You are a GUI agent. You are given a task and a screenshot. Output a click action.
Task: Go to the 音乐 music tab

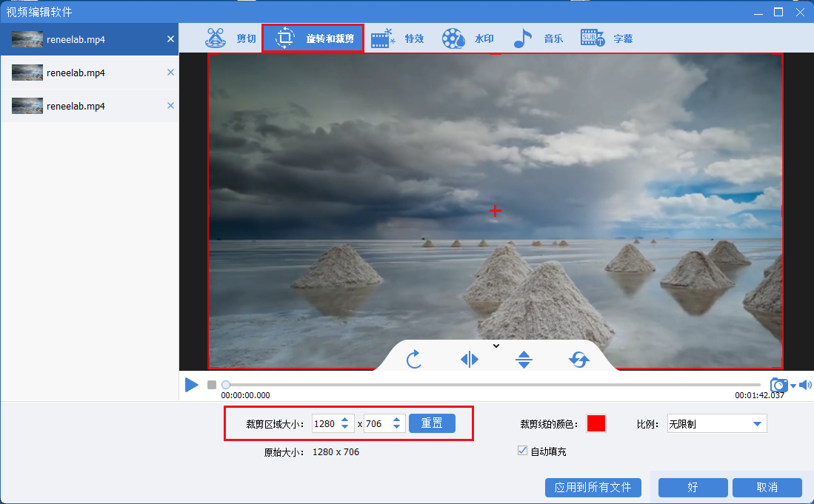point(538,38)
